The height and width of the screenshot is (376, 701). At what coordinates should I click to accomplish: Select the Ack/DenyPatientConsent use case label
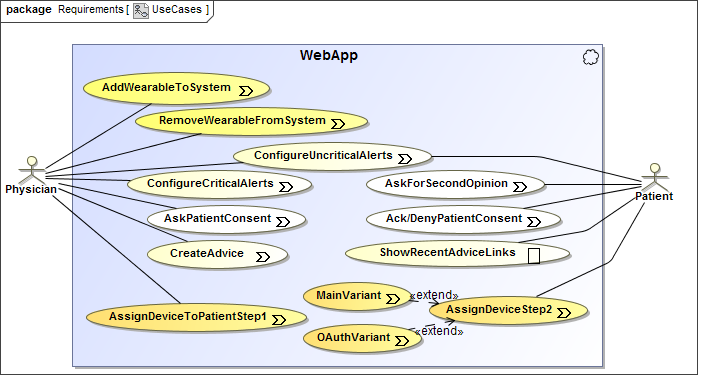(x=454, y=218)
